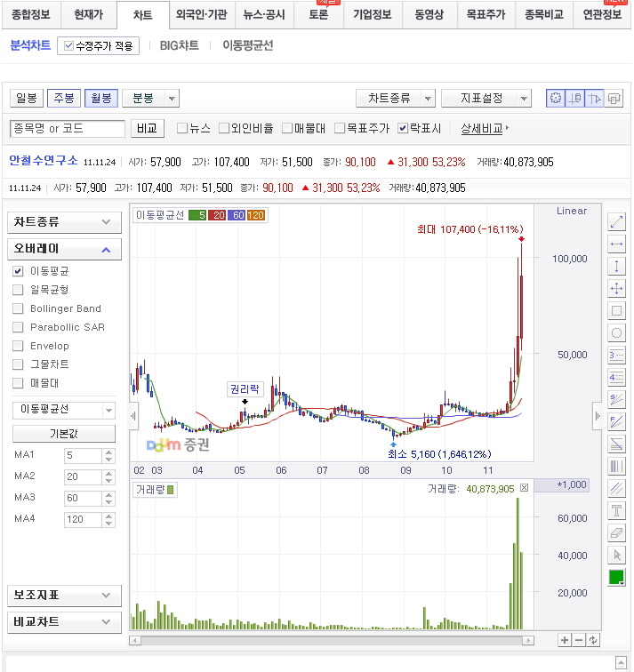The width and height of the screenshot is (634, 672).
Task: Select the crosshair drawing tool
Action: [x=617, y=288]
